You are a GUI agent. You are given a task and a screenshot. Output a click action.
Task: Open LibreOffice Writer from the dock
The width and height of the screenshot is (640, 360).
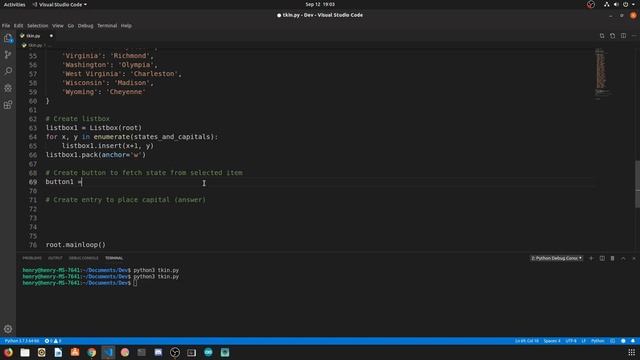(x=58, y=352)
